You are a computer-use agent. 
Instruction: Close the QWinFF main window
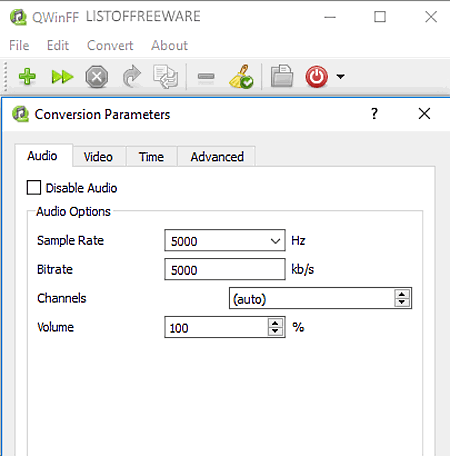pyautogui.click(x=431, y=17)
